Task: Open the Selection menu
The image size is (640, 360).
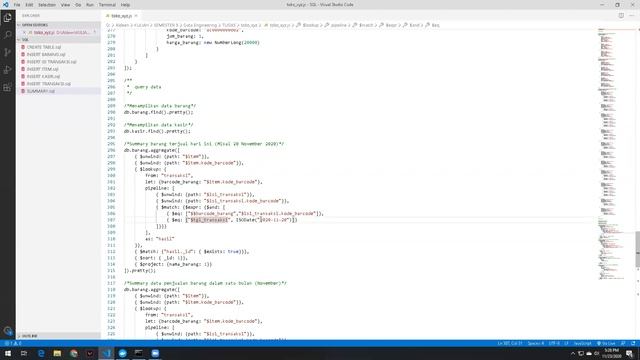Action: coord(47,4)
